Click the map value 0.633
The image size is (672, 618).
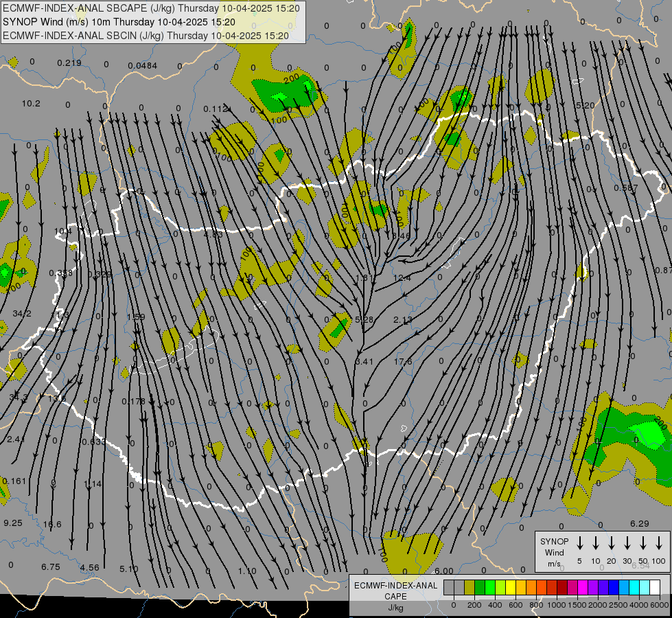[93, 442]
